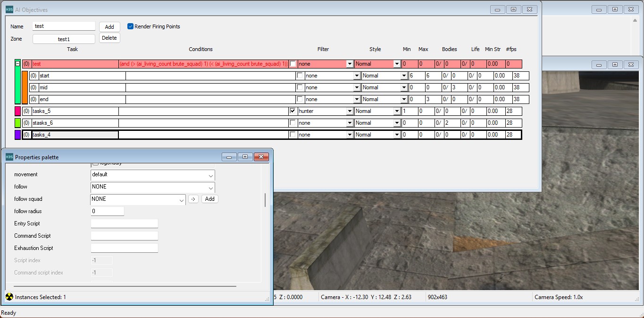Viewport: 644px width, 318px height.
Task: Click the lime green marker beside stasks_6
Action: [x=18, y=123]
